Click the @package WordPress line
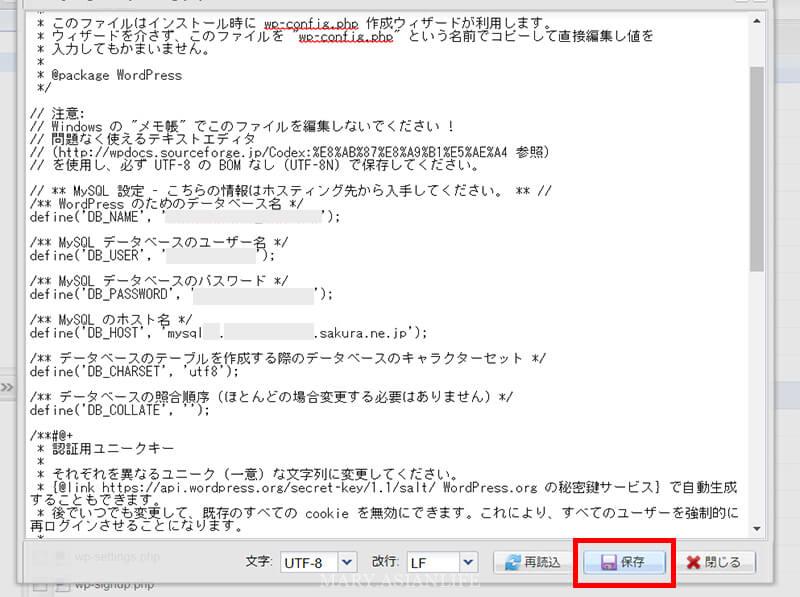This screenshot has width=800, height=597. [x=110, y=75]
